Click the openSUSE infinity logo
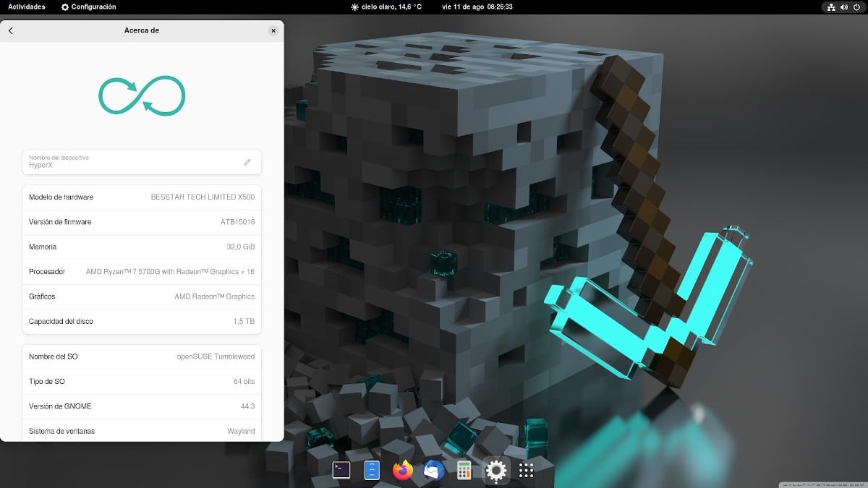 142,95
